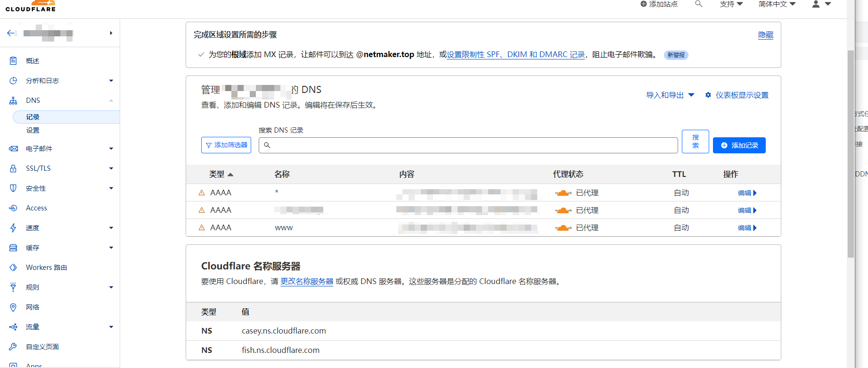Click the 添加记录 button
This screenshot has width=868, height=368.
pyautogui.click(x=739, y=145)
